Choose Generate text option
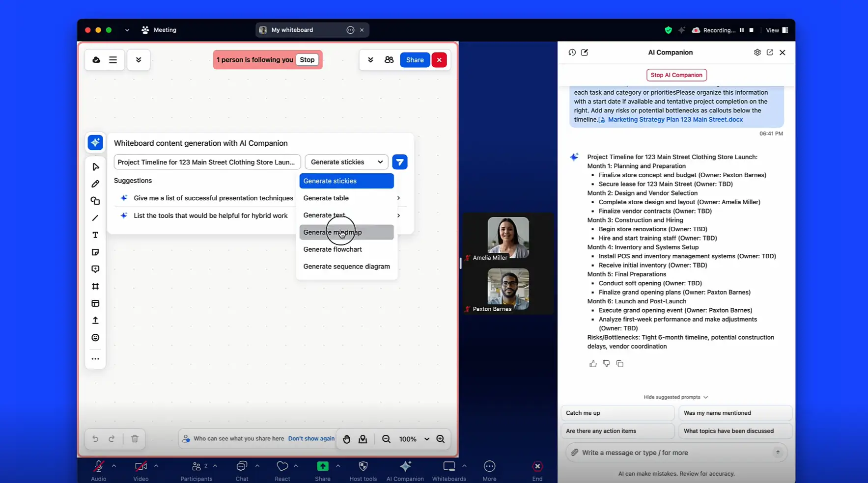 pyautogui.click(x=346, y=215)
